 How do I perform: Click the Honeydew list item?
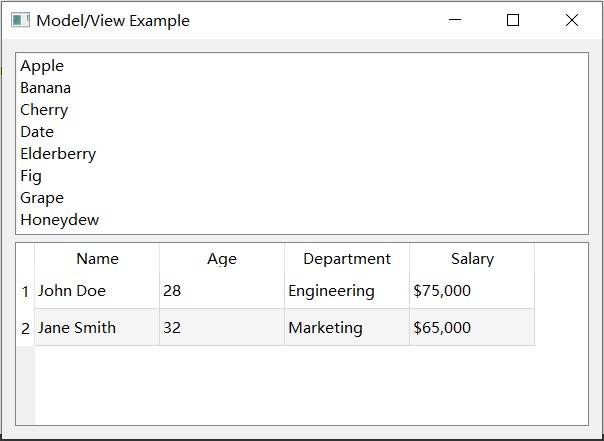[60, 220]
